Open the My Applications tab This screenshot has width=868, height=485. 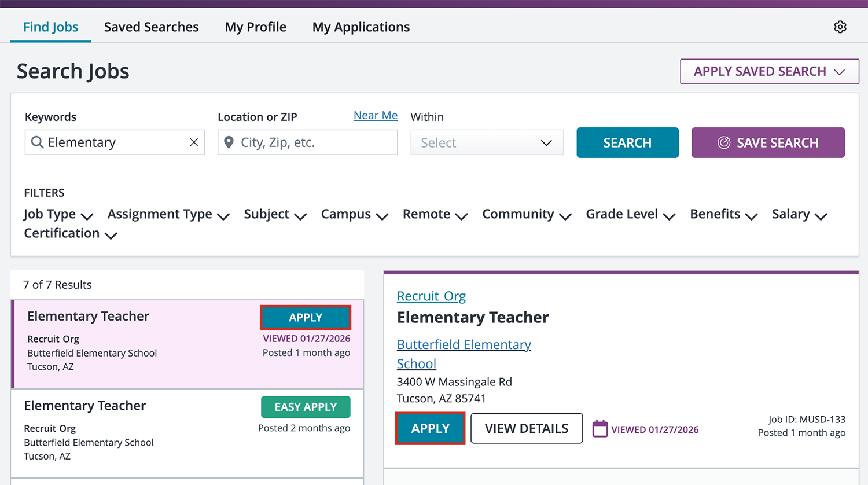(361, 27)
